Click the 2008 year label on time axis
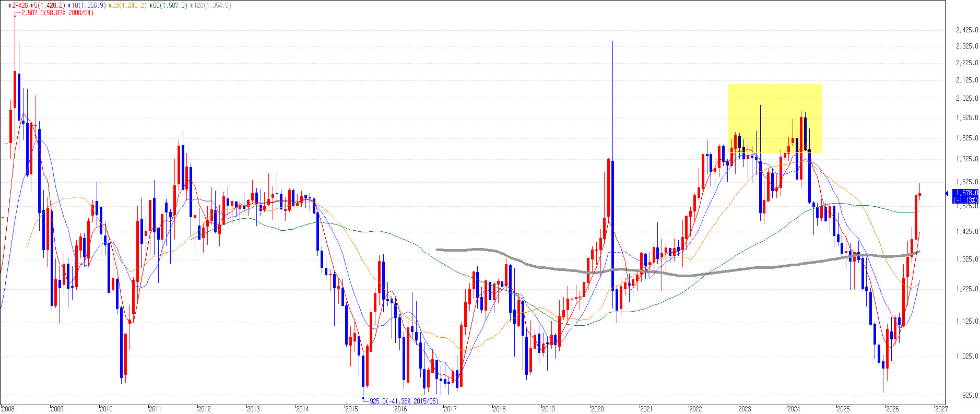 [8, 409]
